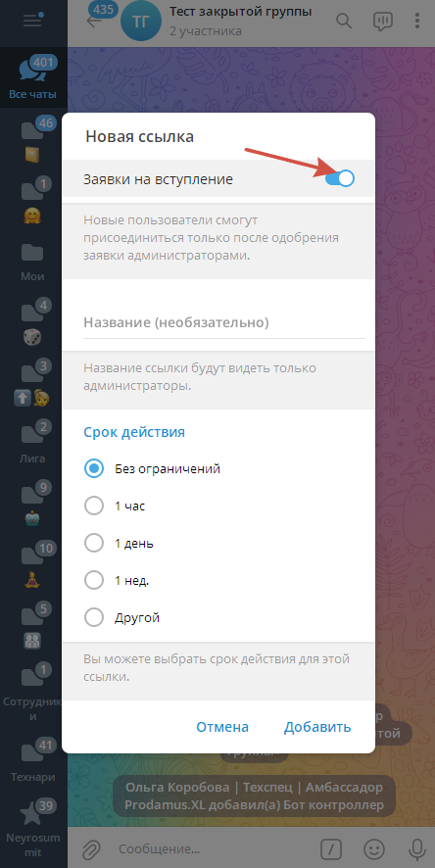
Task: Open the Технари chat folder
Action: tap(32, 759)
